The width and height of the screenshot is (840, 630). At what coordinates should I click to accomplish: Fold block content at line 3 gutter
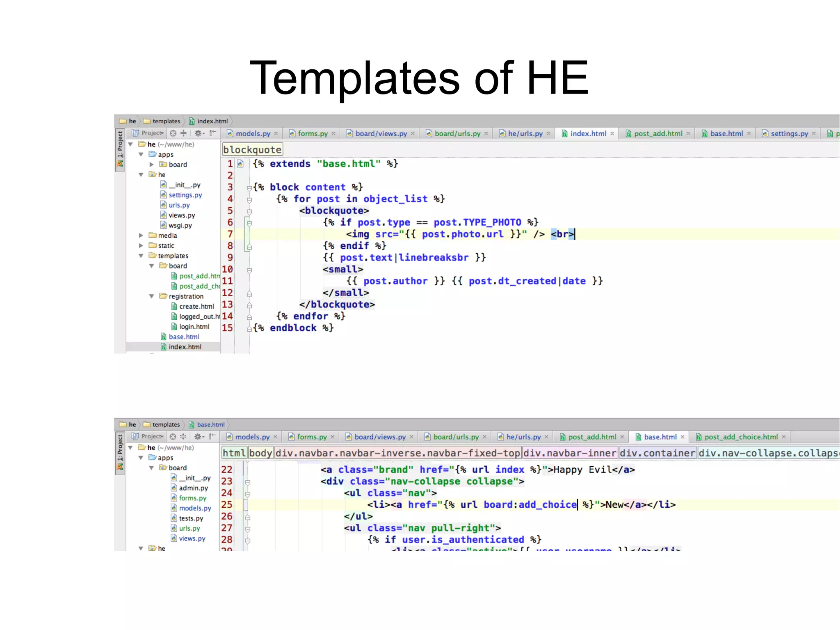coord(249,188)
